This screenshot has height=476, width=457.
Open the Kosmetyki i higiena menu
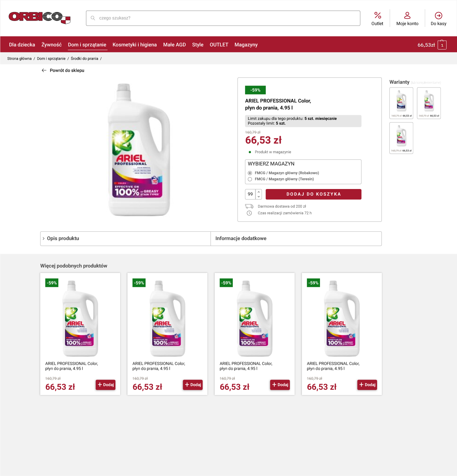(x=135, y=45)
